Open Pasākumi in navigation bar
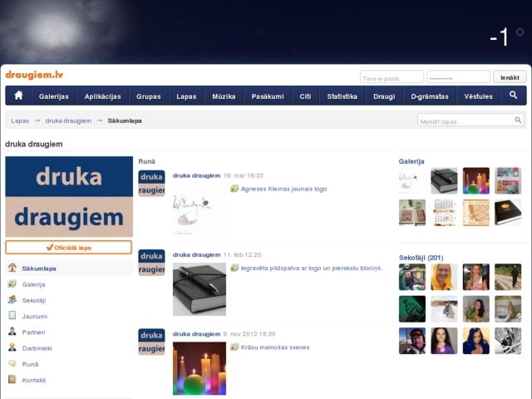The width and height of the screenshot is (532, 399). [268, 96]
